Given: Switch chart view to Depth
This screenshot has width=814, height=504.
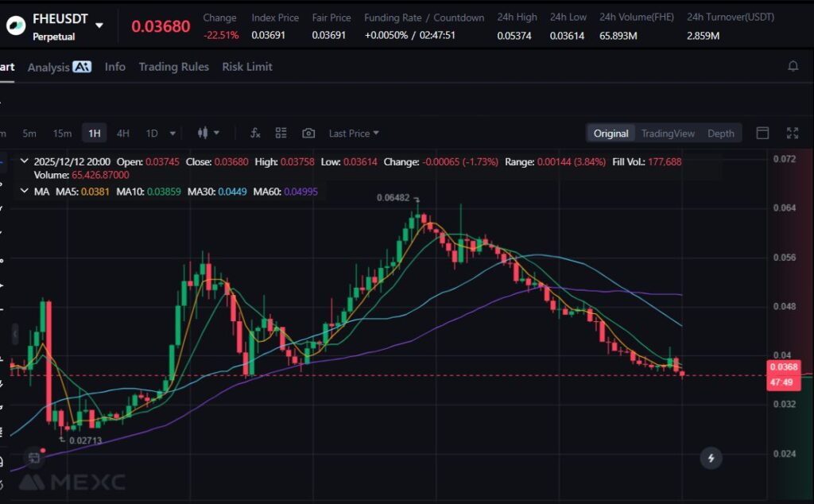Looking at the screenshot, I should point(720,134).
